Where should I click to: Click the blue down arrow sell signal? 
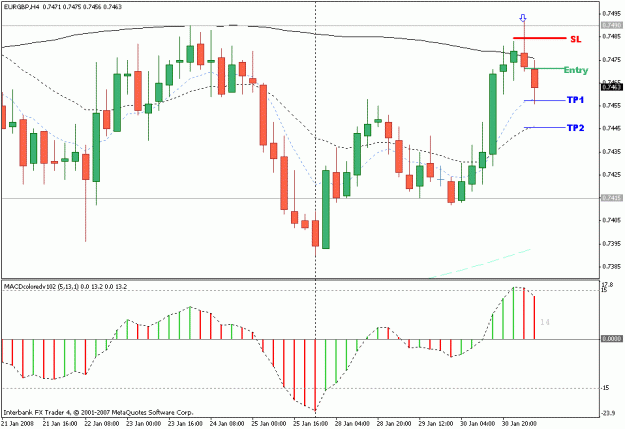(x=523, y=18)
